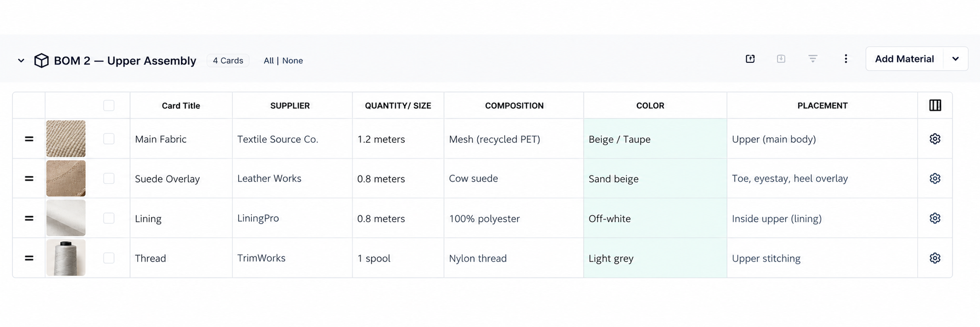Check the Main Fabric row checkbox
Screen dimensions: 980x327
tap(109, 139)
